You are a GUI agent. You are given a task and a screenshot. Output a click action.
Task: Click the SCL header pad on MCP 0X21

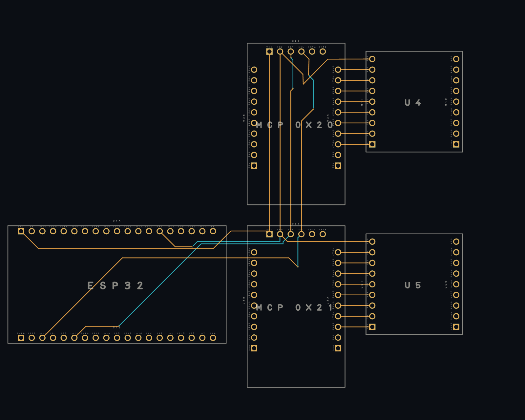tap(301, 234)
